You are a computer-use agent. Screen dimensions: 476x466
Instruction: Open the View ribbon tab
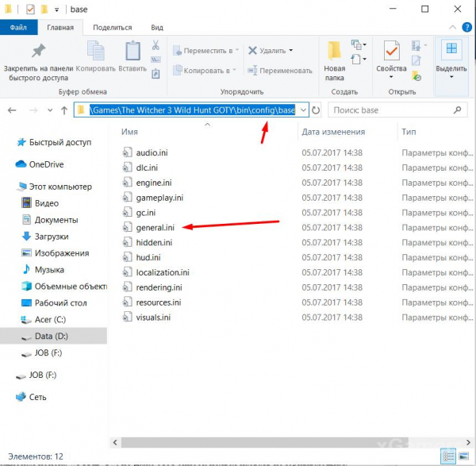click(x=157, y=26)
